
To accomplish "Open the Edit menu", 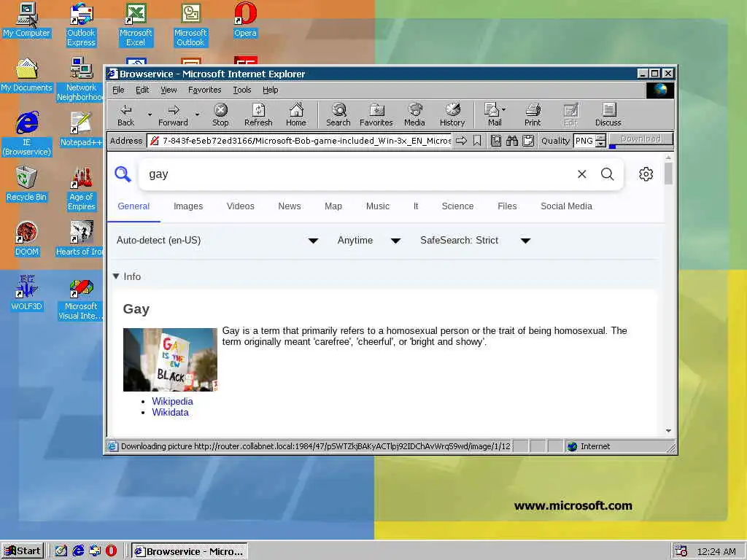I will (142, 90).
